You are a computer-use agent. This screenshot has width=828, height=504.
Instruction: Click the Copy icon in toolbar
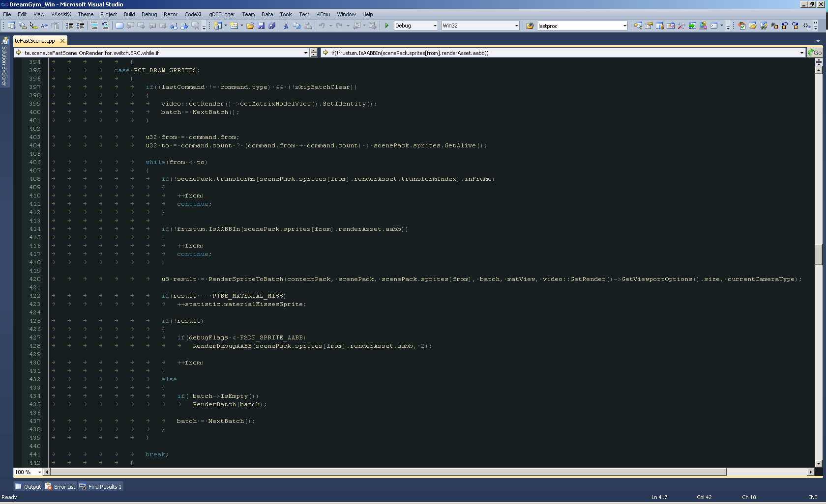[x=296, y=26]
